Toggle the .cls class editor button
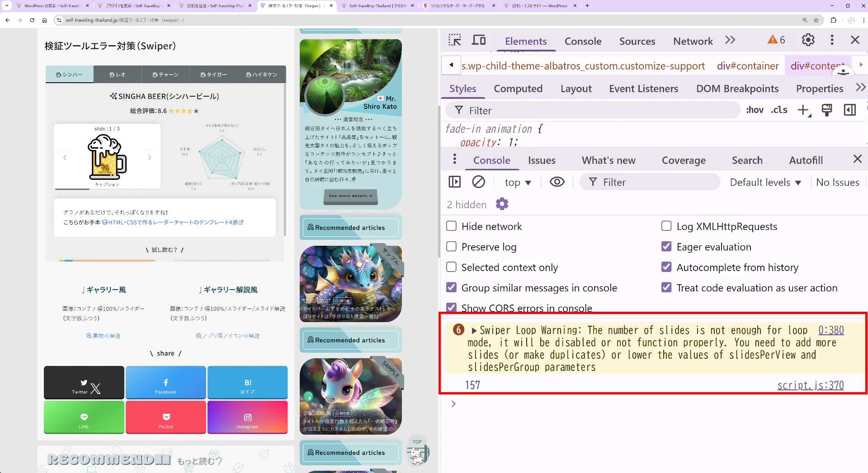The height and width of the screenshot is (473, 868). pyautogui.click(x=779, y=110)
